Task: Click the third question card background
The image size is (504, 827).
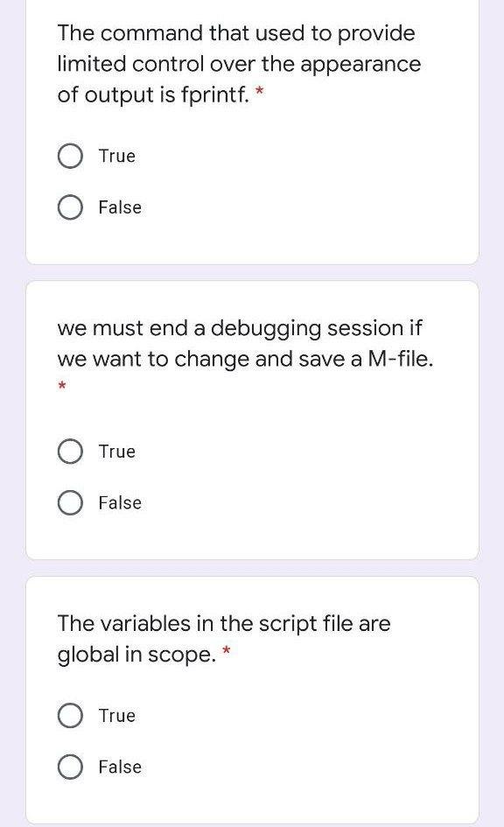Action: coord(394,805)
